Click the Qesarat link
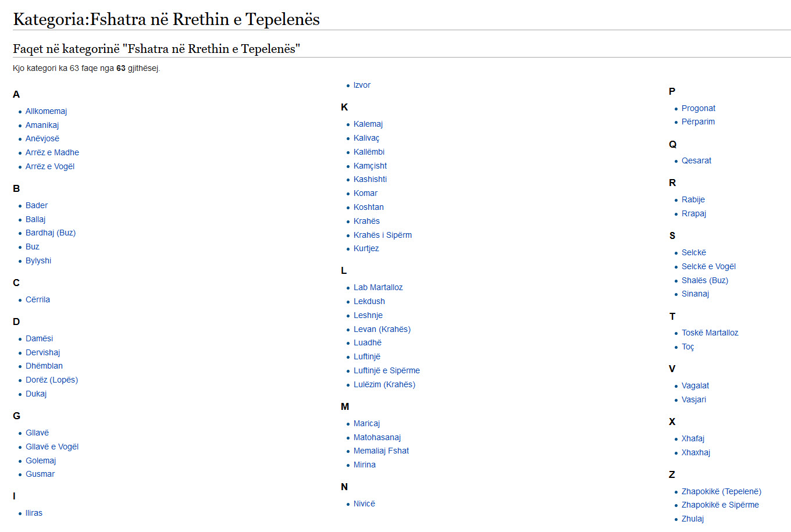The image size is (791, 532). point(696,160)
